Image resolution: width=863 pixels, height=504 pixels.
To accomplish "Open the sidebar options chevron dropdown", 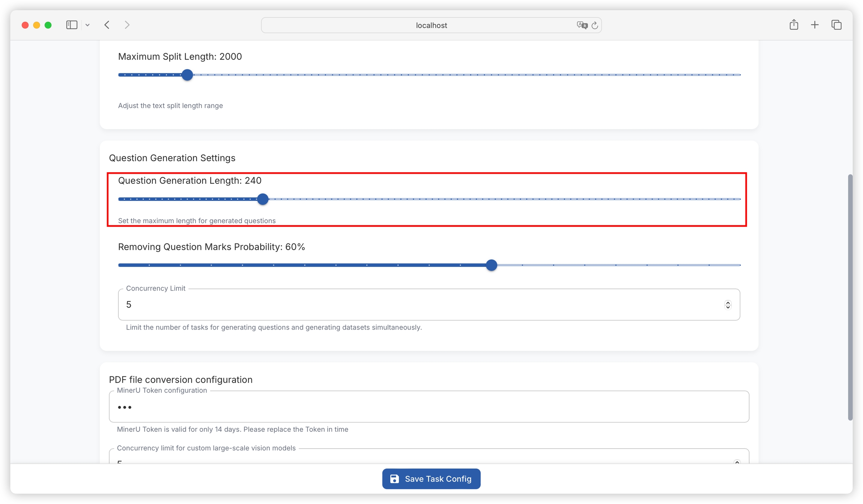I will (x=87, y=25).
